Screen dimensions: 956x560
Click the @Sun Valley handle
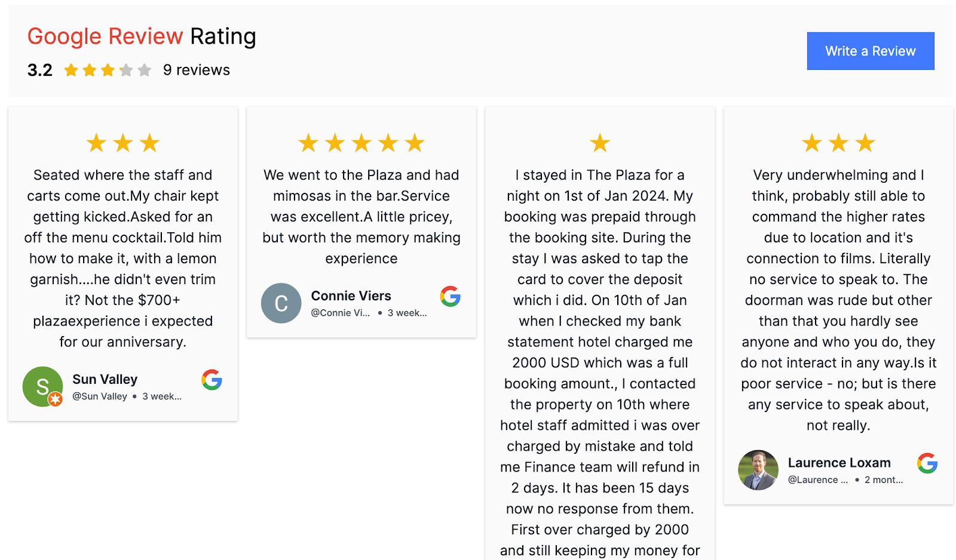(100, 396)
